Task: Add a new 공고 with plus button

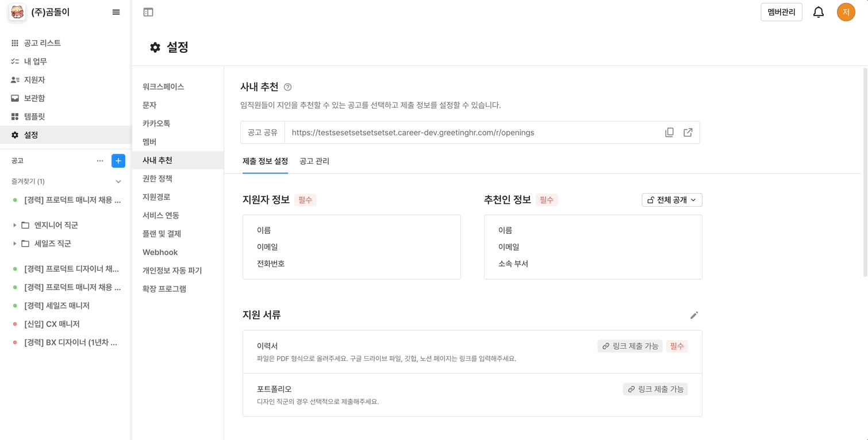Action: 118,161
